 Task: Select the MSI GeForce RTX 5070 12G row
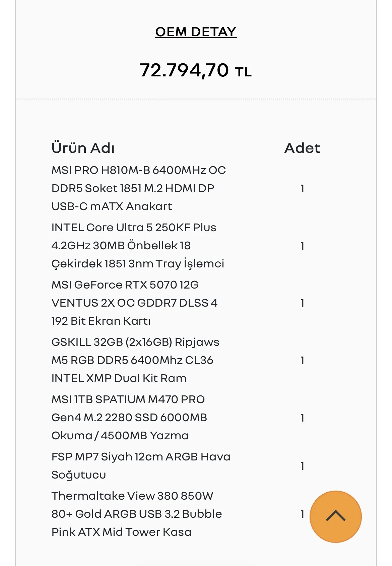tap(186, 303)
